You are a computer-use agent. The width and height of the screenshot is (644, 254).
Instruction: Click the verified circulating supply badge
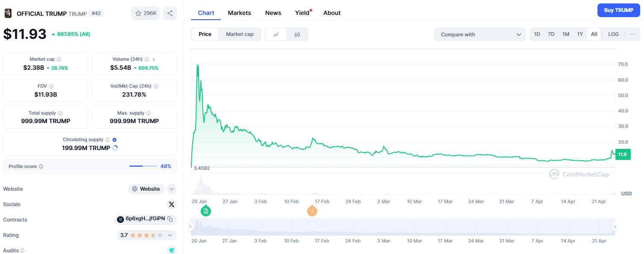(x=114, y=140)
